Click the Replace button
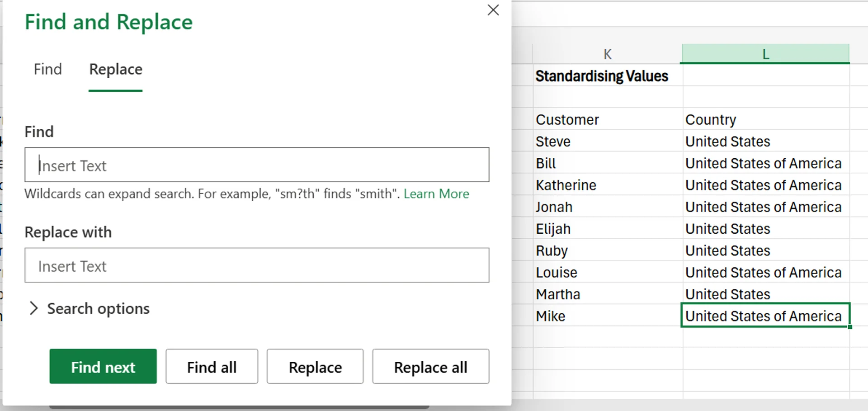Screen dimensions: 868x411 (x=315, y=367)
